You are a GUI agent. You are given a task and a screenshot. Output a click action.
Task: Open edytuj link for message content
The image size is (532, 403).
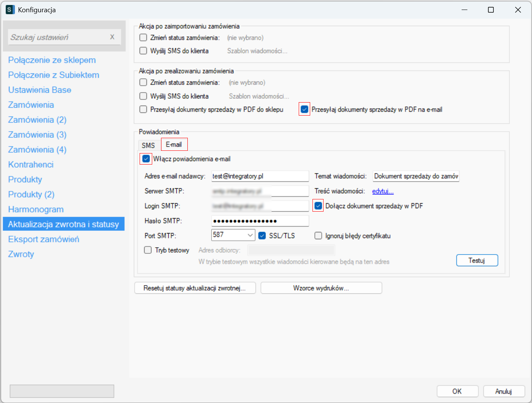click(x=383, y=191)
